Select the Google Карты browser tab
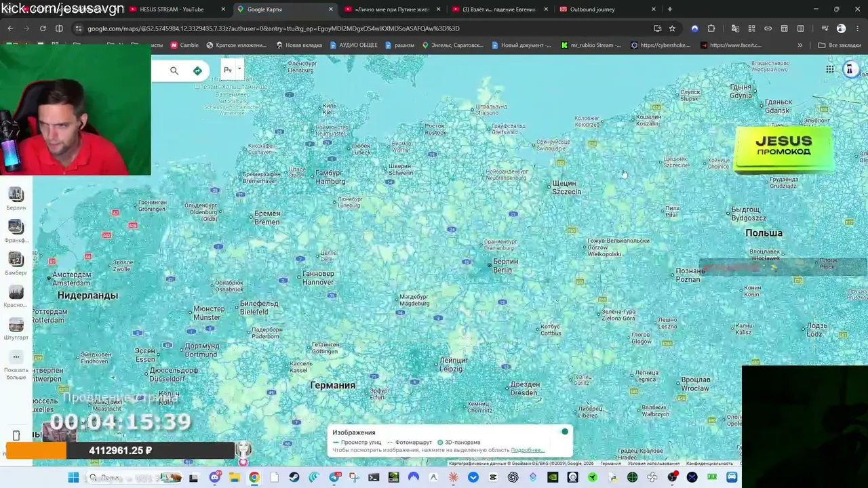 [x=285, y=9]
